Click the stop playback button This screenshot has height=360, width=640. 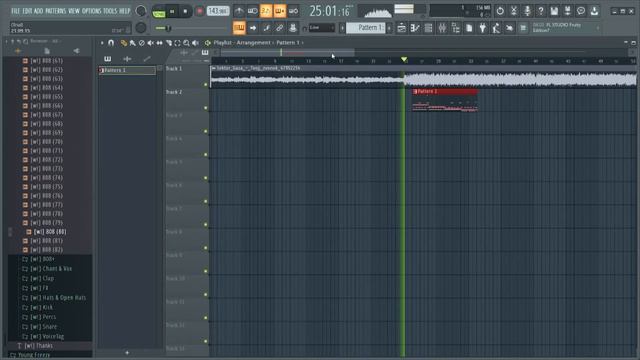185,11
